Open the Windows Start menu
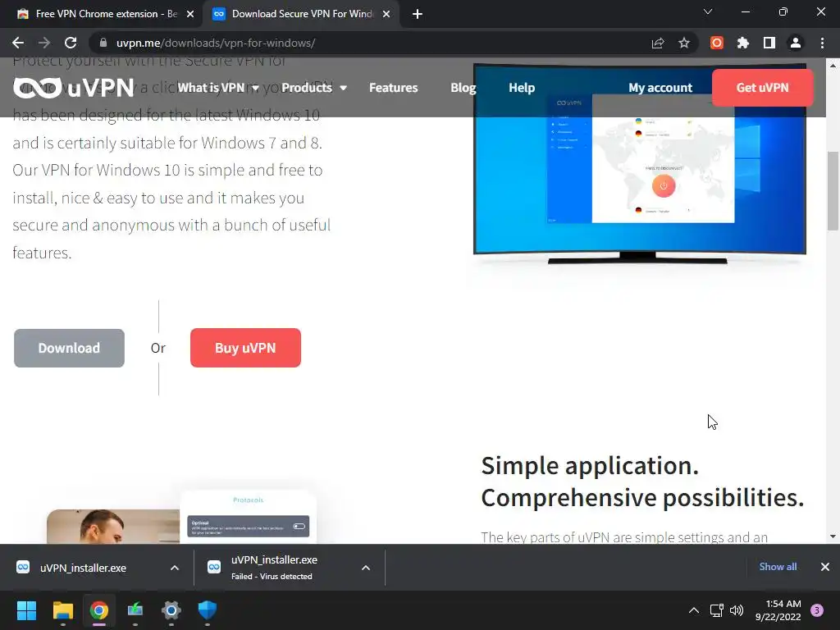This screenshot has height=630, width=840. click(26, 610)
